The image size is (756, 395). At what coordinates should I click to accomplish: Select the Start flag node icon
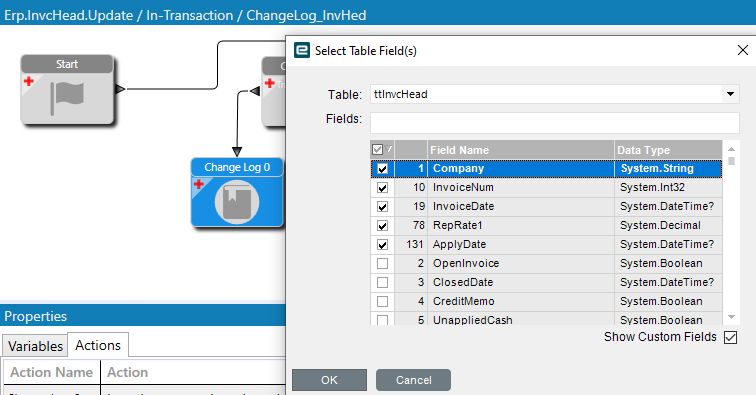[67, 98]
